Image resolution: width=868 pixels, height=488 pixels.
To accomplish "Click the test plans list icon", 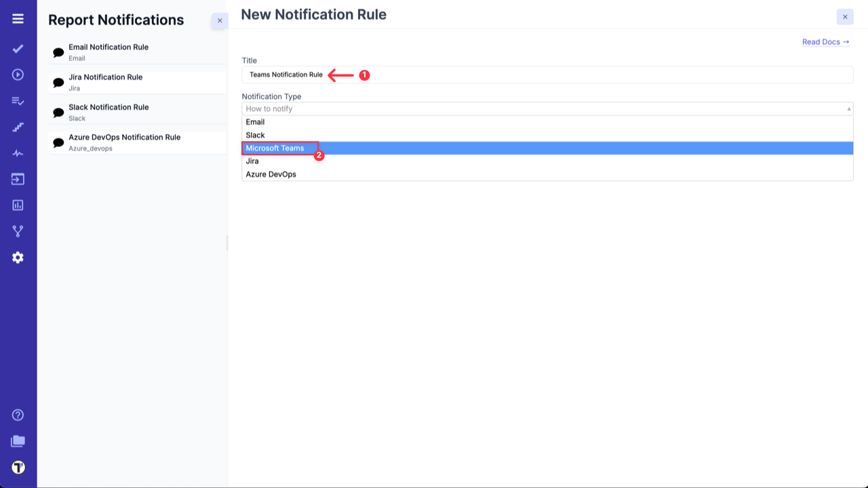I will (18, 100).
